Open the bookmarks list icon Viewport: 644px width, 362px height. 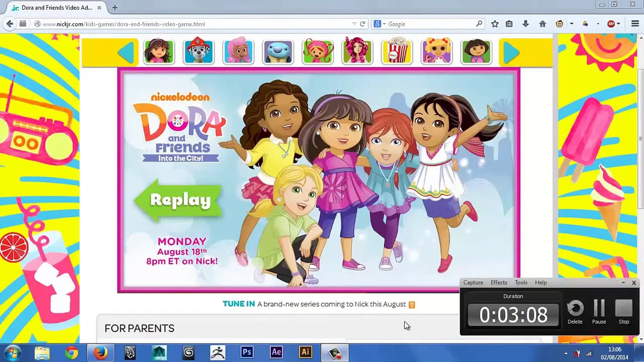coord(509,24)
